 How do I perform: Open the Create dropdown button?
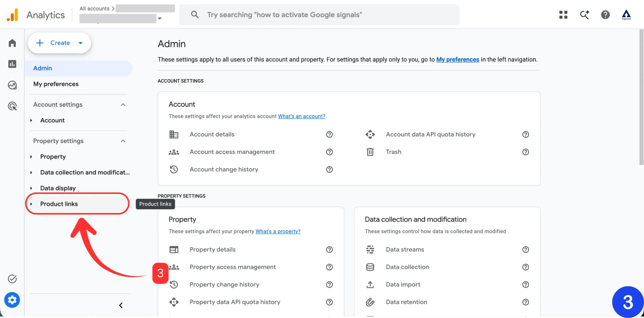click(x=59, y=43)
